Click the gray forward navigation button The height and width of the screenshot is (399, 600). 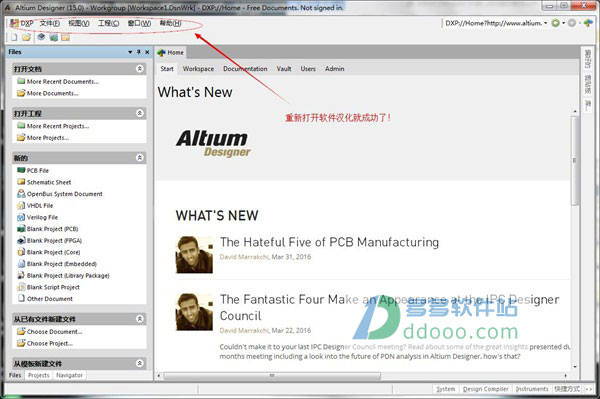point(572,23)
